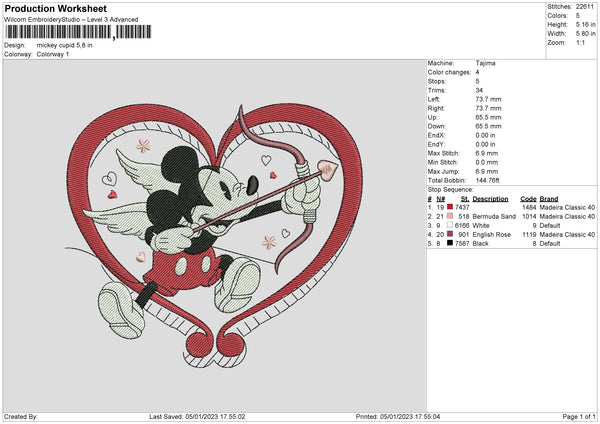The height and width of the screenshot is (424, 600).
Task: Click the Height value '5.16 in'
Action: (585, 24)
